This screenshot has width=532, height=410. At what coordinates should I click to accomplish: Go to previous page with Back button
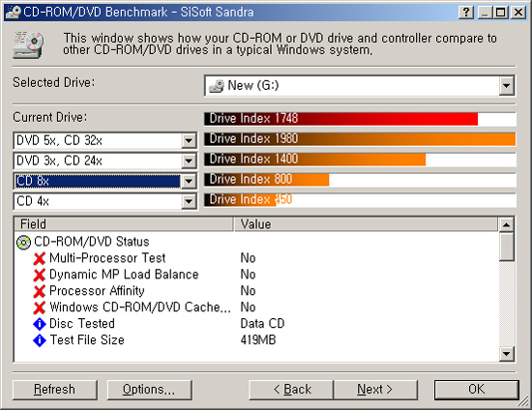tap(291, 390)
